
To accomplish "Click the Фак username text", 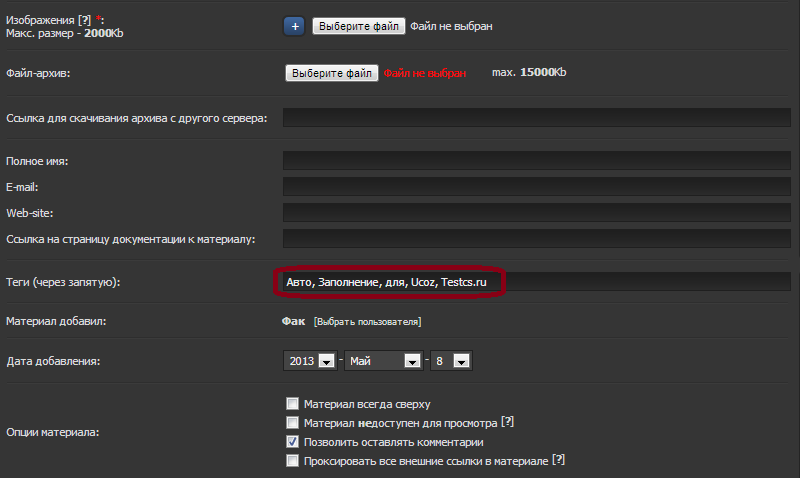I will pyautogui.click(x=293, y=321).
